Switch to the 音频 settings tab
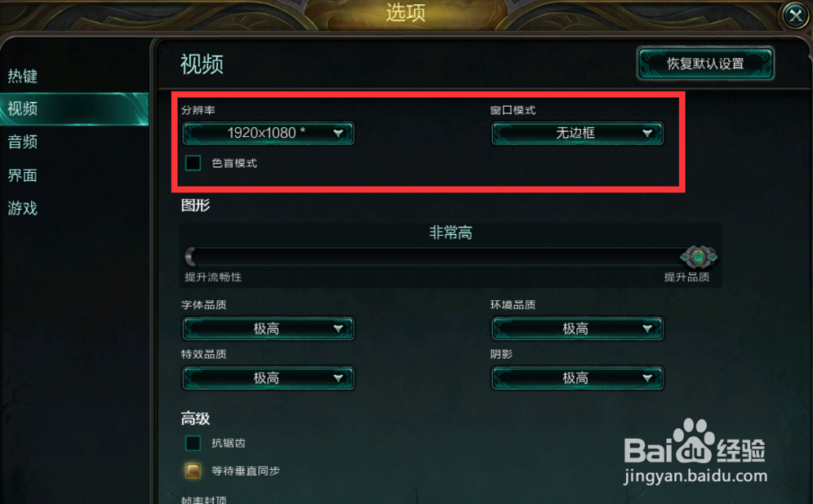This screenshot has width=813, height=504. coord(23,142)
